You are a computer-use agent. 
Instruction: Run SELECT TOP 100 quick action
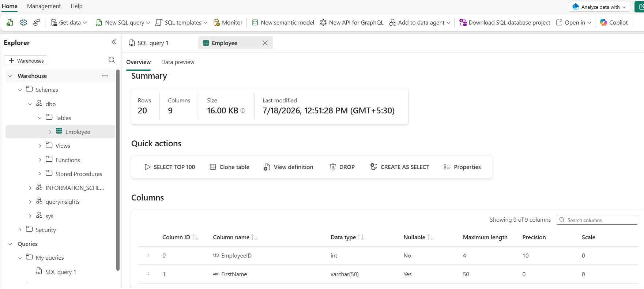pyautogui.click(x=170, y=167)
